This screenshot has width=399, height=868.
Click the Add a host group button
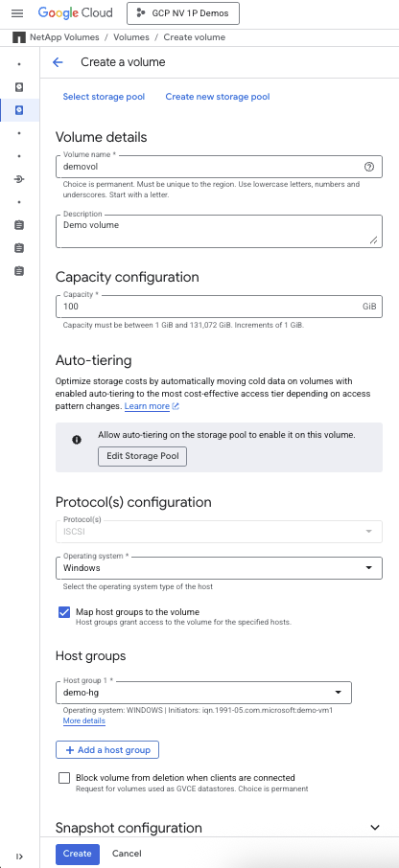(107, 749)
